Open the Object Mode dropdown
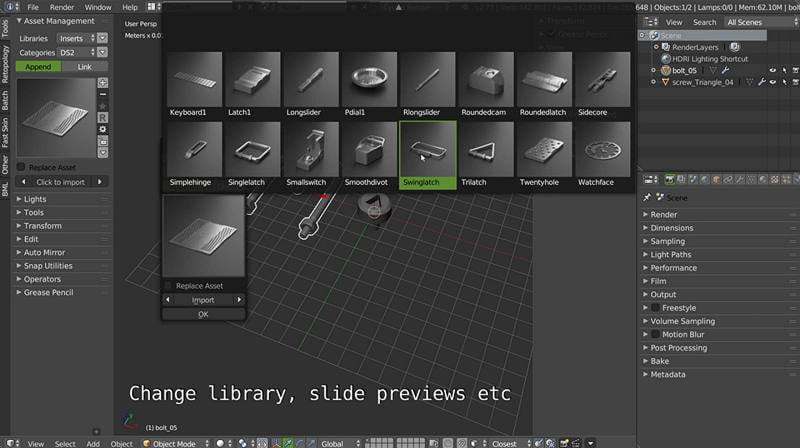Image resolution: width=800 pixels, height=448 pixels. point(176,443)
